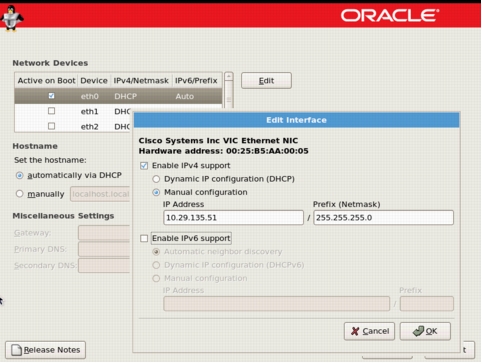The image size is (482, 364).
Task: Check Active on Boot for eth2
Action: point(51,126)
